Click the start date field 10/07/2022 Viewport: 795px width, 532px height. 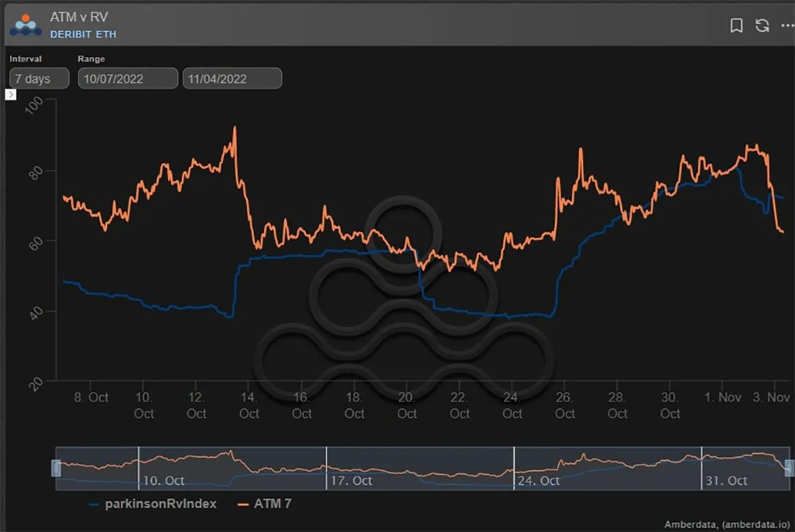128,79
